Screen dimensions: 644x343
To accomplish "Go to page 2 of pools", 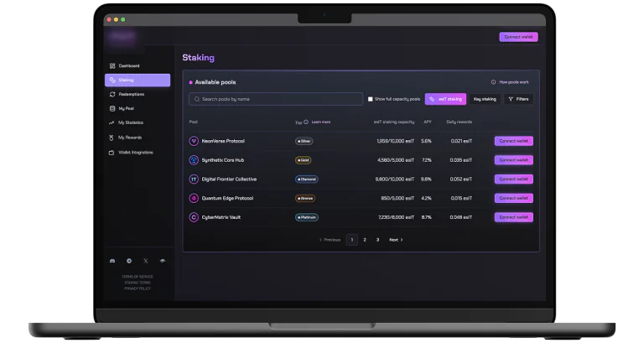I will [365, 240].
